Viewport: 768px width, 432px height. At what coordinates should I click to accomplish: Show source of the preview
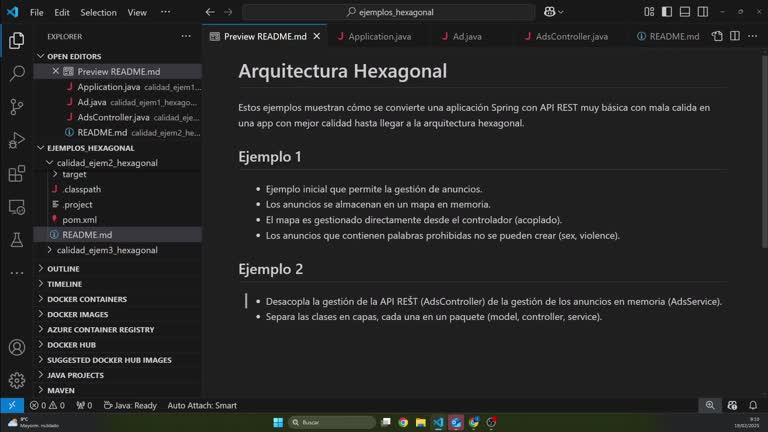coord(717,36)
